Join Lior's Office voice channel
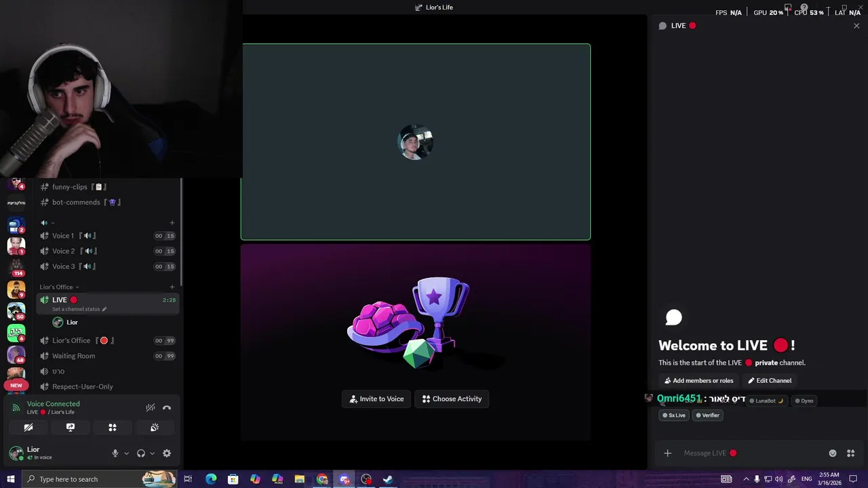 tap(108, 340)
